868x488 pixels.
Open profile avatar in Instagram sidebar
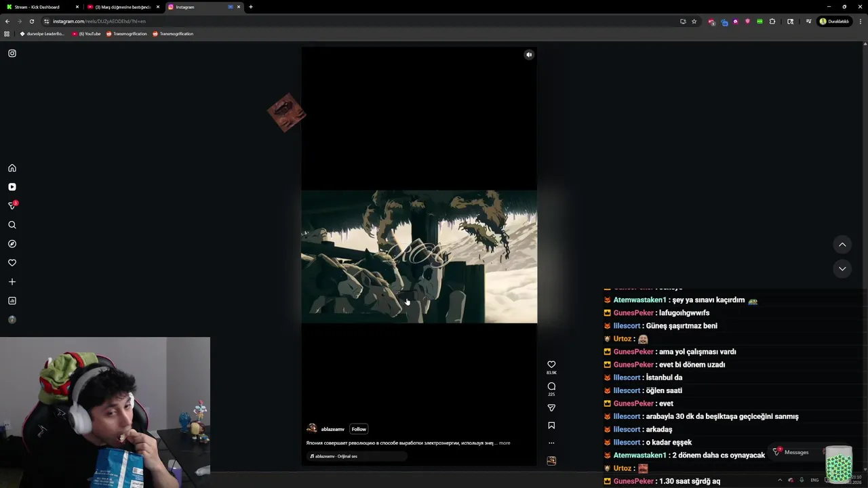click(12, 320)
